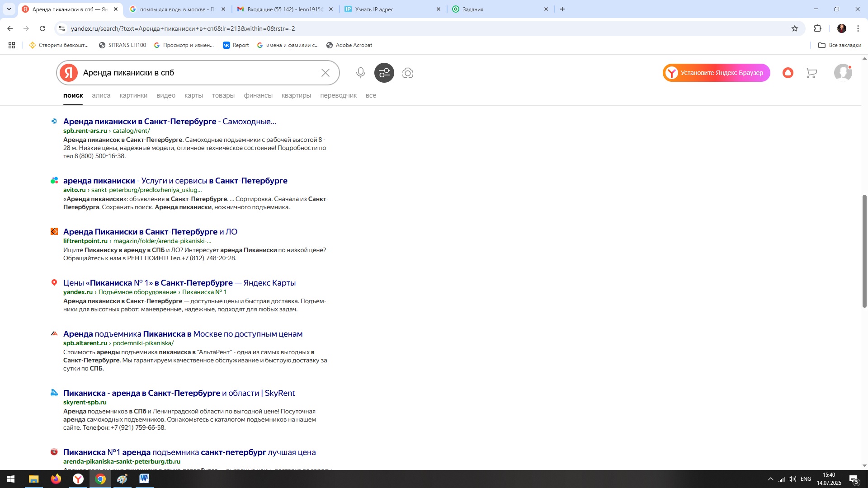Launch Firefox from taskbar
Viewport: 868px width, 488px height.
click(56, 479)
